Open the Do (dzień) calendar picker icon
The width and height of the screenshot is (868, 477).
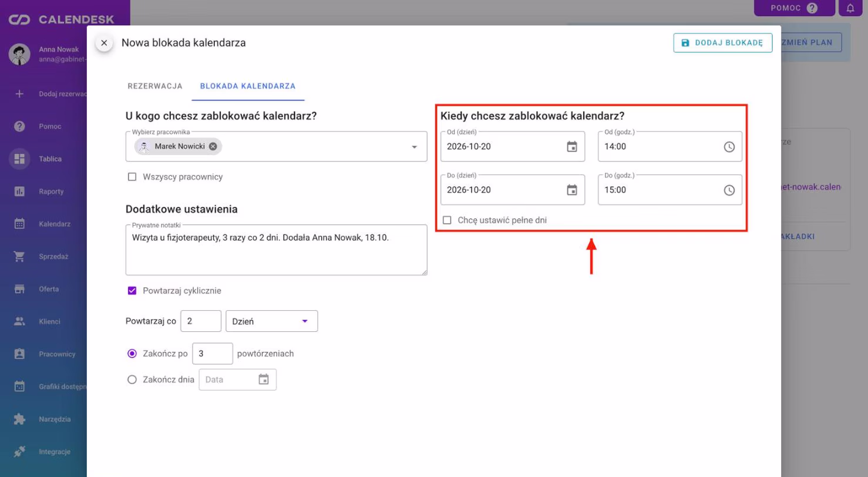[572, 190]
